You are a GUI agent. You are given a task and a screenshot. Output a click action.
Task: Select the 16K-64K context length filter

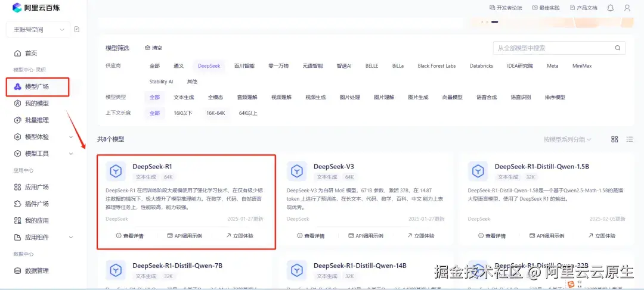216,113
